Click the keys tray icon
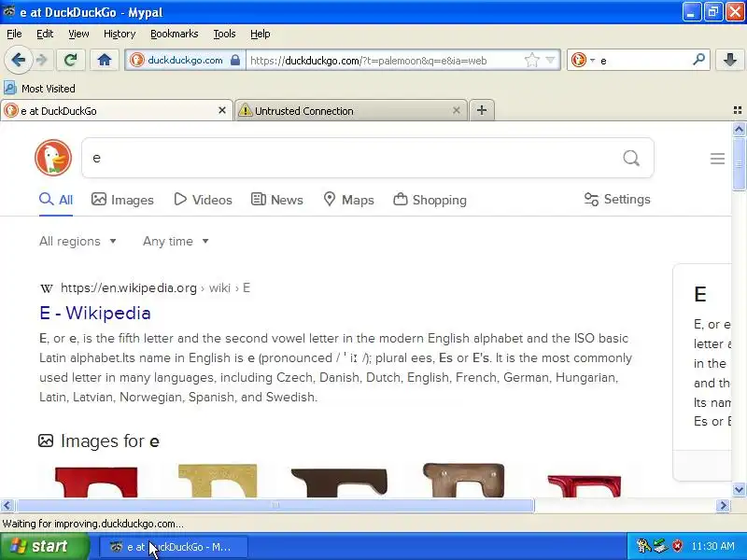747x560 pixels. click(x=643, y=546)
